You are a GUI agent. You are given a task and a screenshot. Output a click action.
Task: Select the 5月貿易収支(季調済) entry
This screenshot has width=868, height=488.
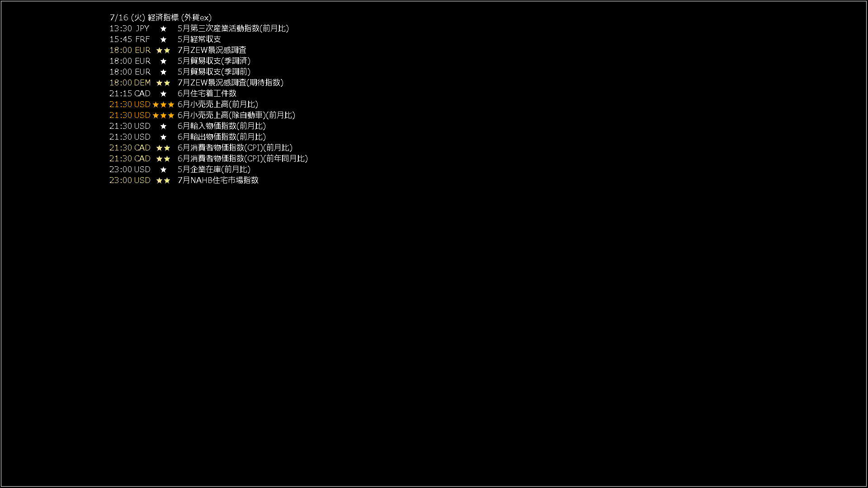click(214, 61)
